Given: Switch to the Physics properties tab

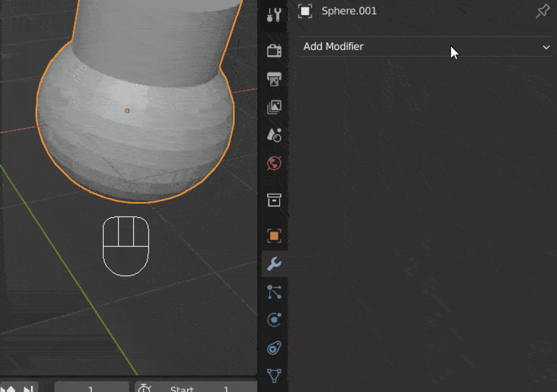Looking at the screenshot, I should tap(274, 320).
